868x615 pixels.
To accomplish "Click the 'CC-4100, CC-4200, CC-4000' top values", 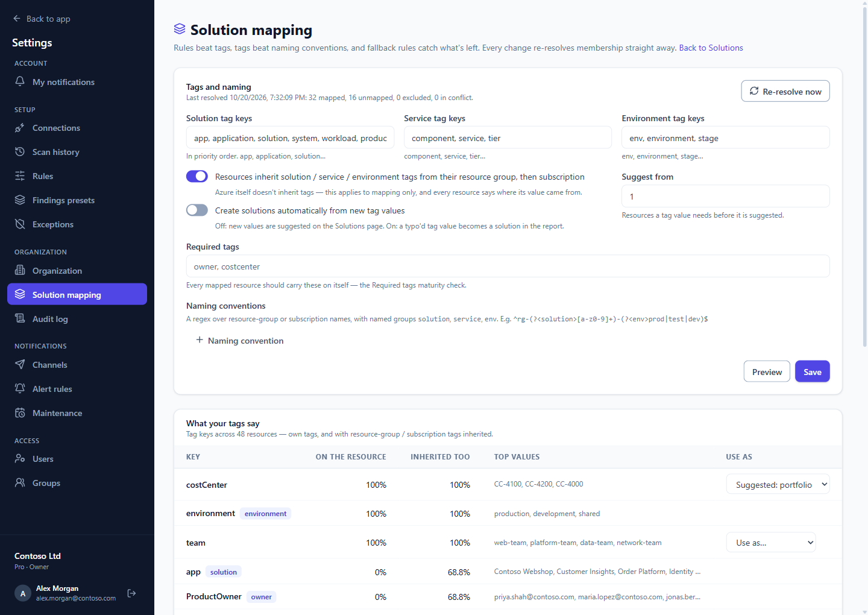I will (x=539, y=484).
